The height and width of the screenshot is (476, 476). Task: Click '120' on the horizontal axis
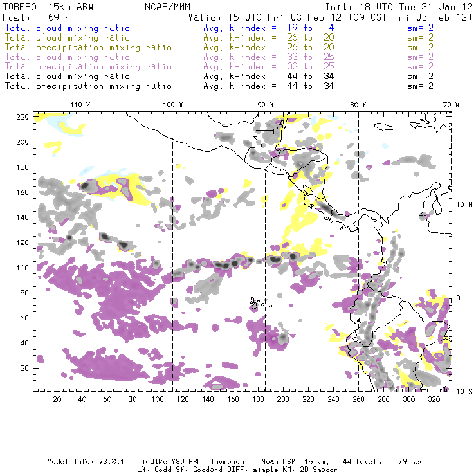[183, 399]
